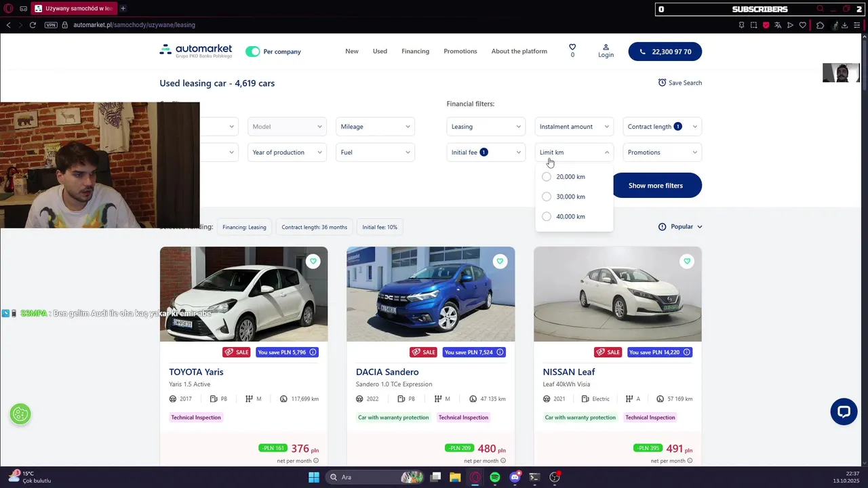Click Technical Inspection tag on Toyota Yaris
Image resolution: width=868 pixels, height=488 pixels.
pos(196,418)
